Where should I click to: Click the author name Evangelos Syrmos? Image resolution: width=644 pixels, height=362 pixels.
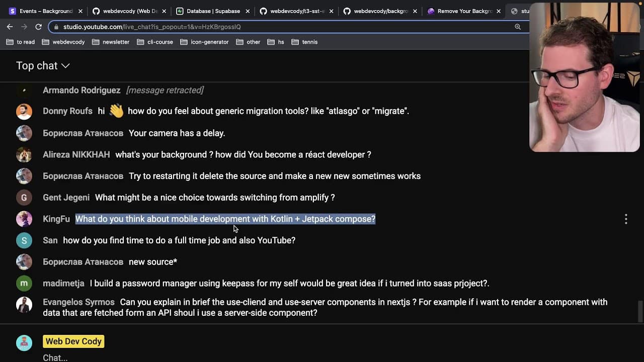78,302
